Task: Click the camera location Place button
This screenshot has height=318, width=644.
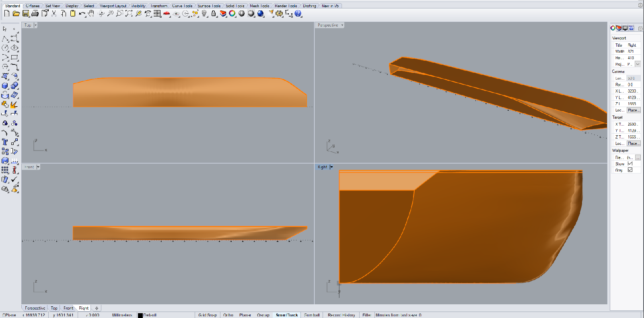Action: click(633, 110)
